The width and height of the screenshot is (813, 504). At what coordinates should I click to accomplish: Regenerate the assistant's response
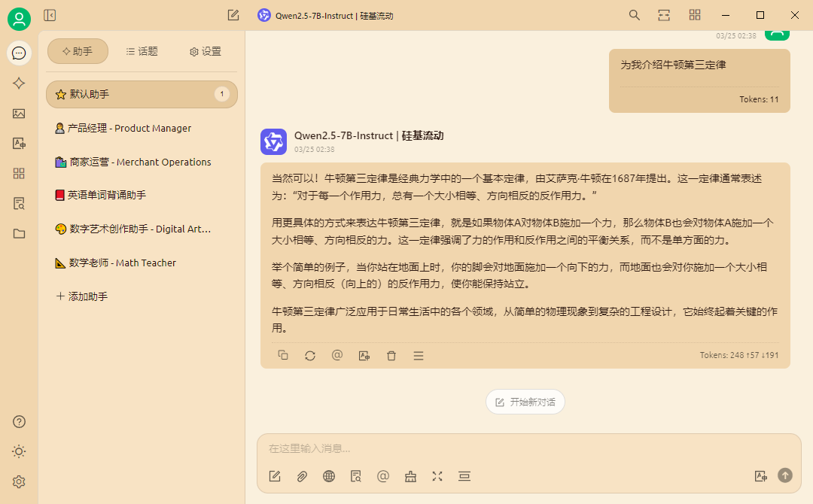click(x=310, y=355)
